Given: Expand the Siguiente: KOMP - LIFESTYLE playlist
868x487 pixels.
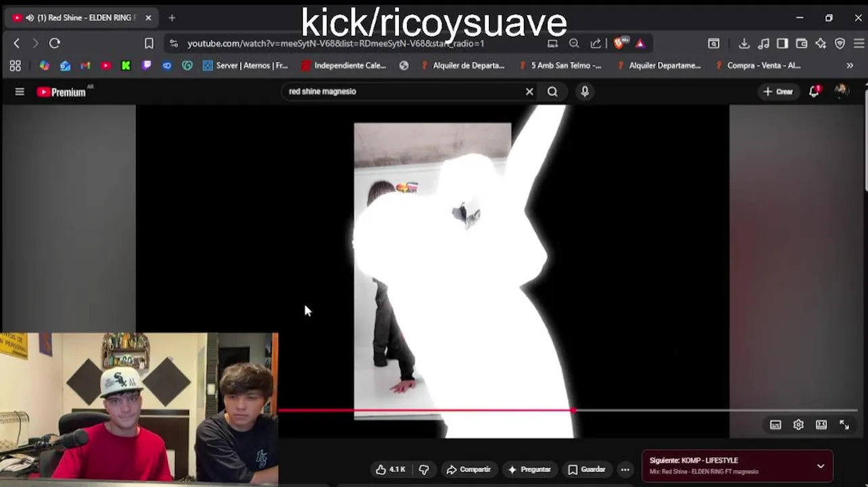Looking at the screenshot, I should [x=821, y=466].
